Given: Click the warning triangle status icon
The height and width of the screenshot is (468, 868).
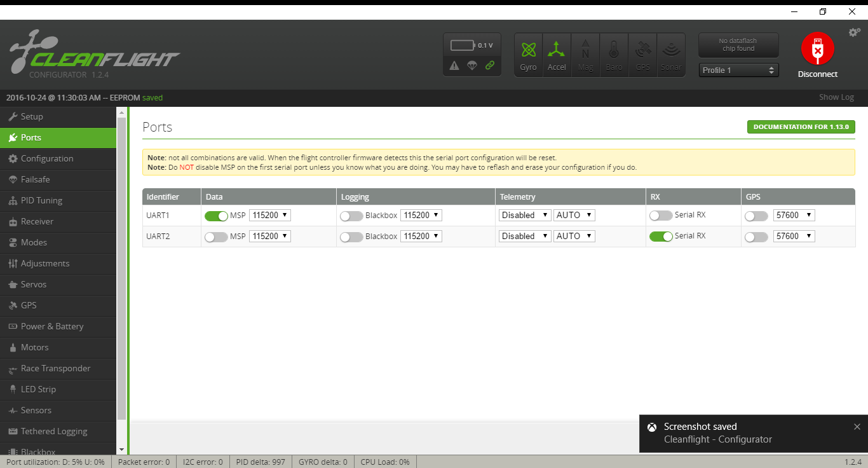Looking at the screenshot, I should point(454,65).
